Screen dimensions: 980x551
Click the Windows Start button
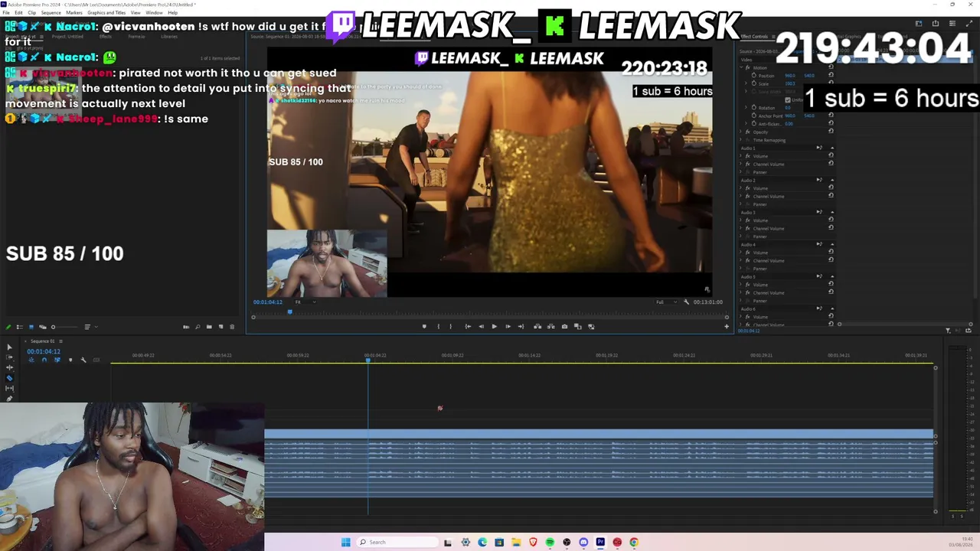pos(346,543)
